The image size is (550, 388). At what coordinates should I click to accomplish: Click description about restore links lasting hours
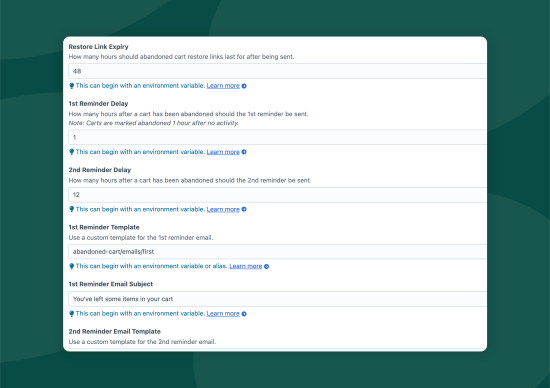(181, 57)
